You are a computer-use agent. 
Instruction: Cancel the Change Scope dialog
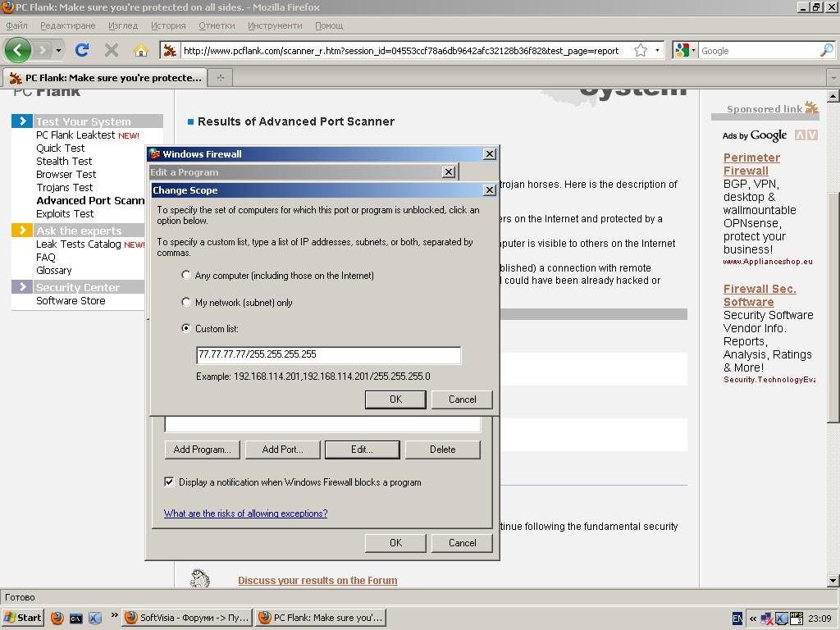click(462, 399)
